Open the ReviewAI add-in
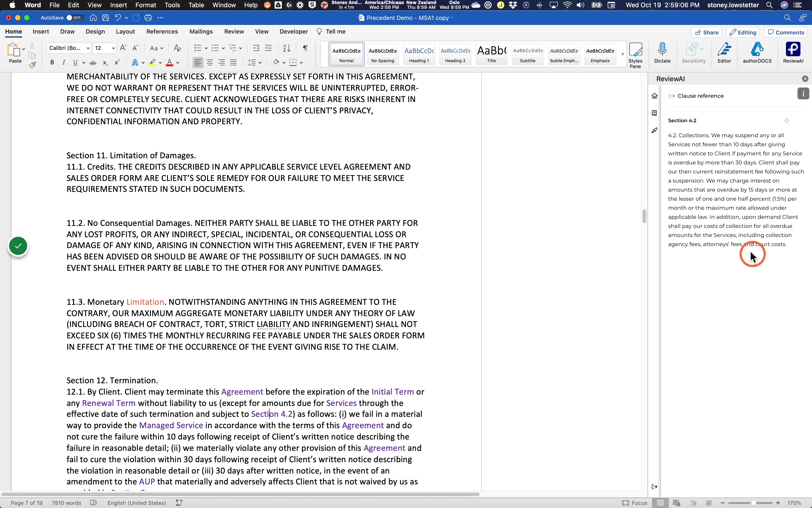Viewport: 812px width, 508px height. (x=793, y=53)
